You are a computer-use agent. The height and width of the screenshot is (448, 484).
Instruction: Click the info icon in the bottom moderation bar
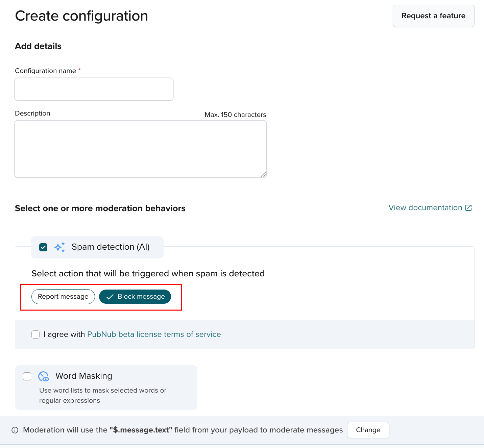(x=15, y=430)
